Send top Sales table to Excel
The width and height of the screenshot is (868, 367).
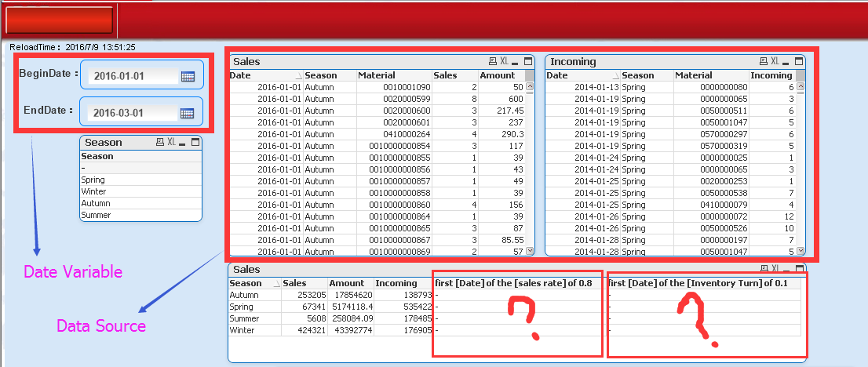point(505,61)
